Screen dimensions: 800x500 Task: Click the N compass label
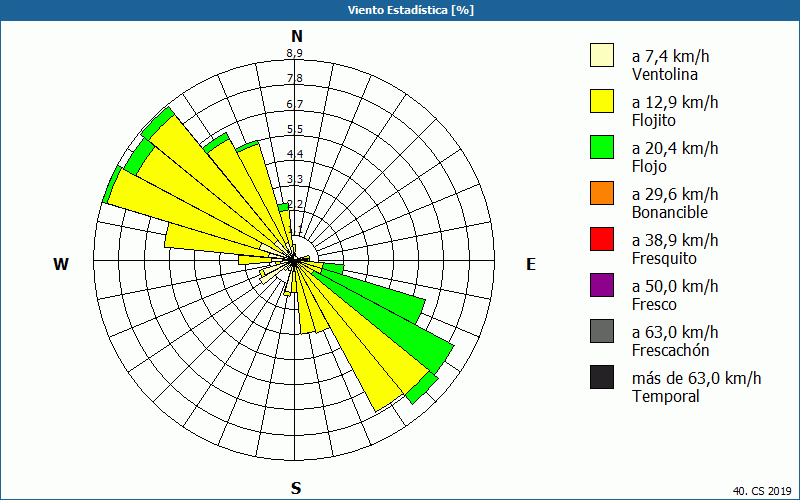(297, 36)
